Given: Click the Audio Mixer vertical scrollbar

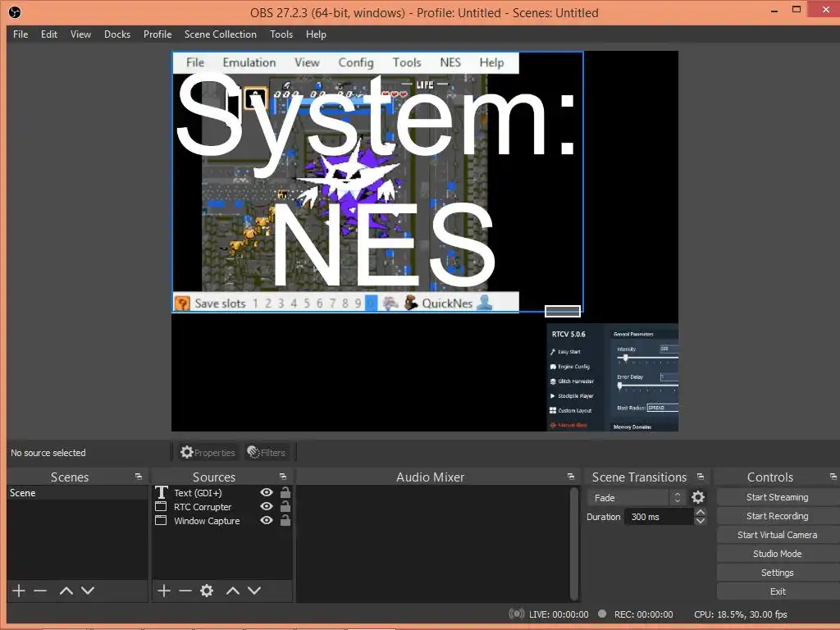Looking at the screenshot, I should point(573,543).
